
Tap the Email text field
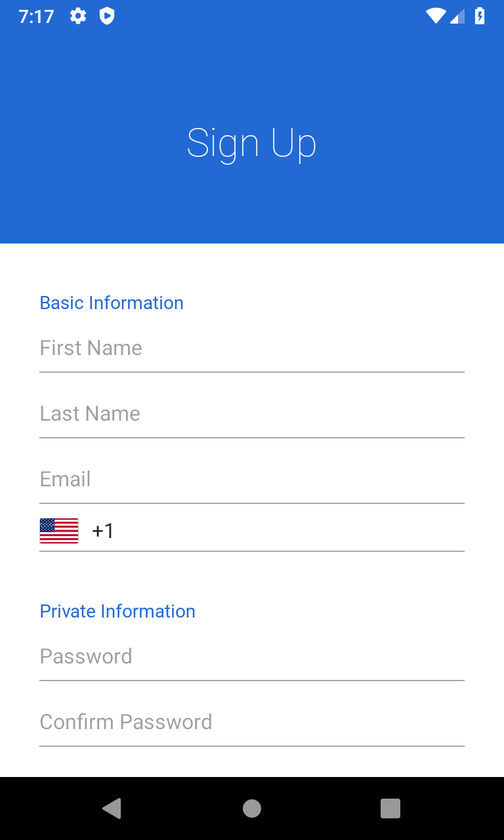(x=252, y=480)
